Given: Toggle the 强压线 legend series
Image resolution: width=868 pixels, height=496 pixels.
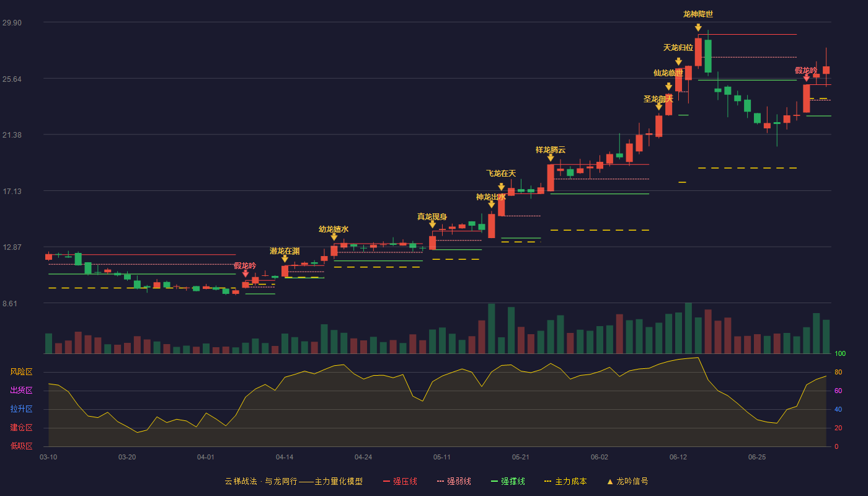Looking at the screenshot, I should coord(400,481).
